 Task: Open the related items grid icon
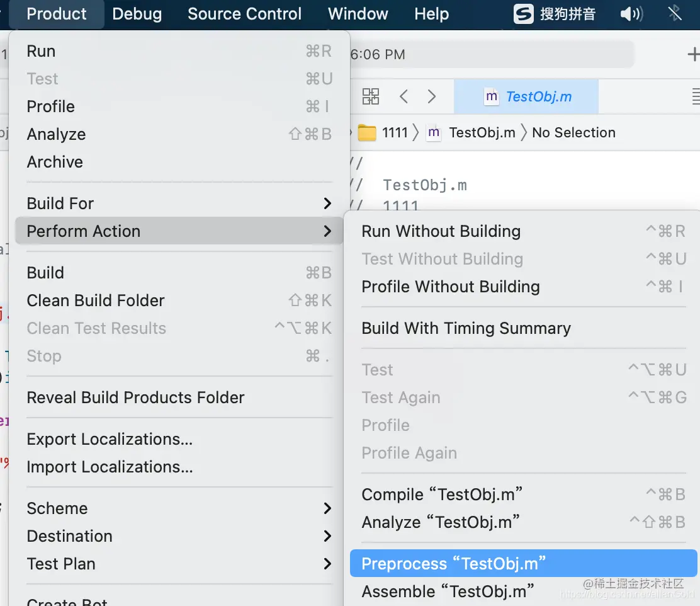[371, 96]
